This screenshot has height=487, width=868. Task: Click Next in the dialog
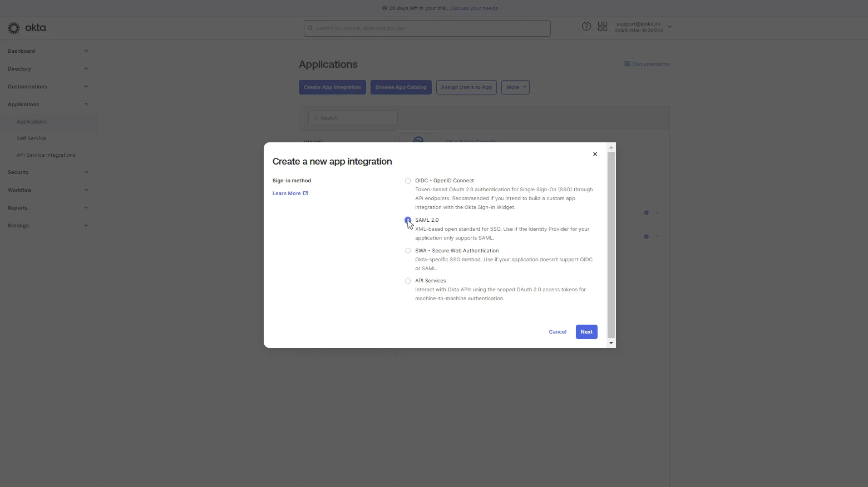click(586, 332)
